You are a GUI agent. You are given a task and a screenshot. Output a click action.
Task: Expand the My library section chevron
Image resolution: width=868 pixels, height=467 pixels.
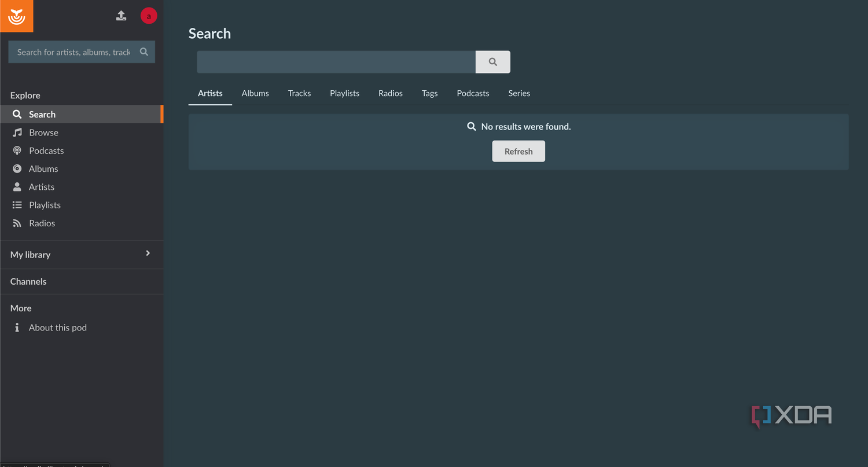pos(148,253)
